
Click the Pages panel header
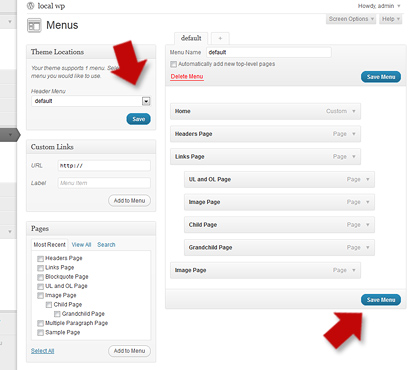(91, 229)
